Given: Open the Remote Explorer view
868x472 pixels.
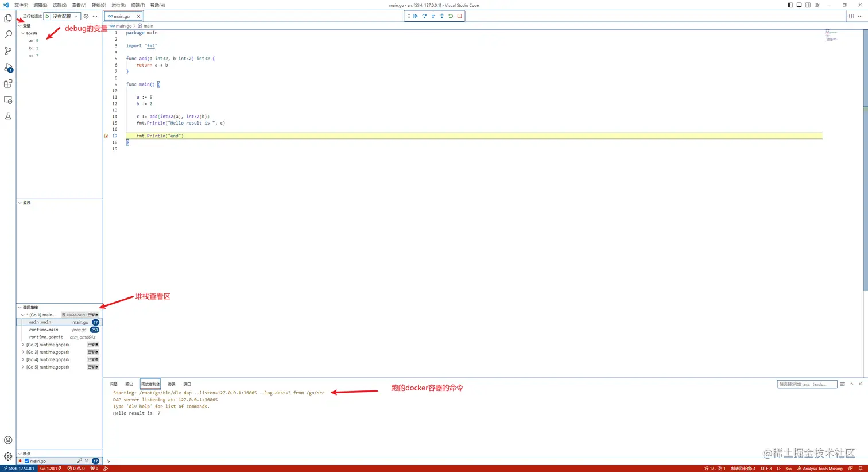Looking at the screenshot, I should tap(8, 100).
